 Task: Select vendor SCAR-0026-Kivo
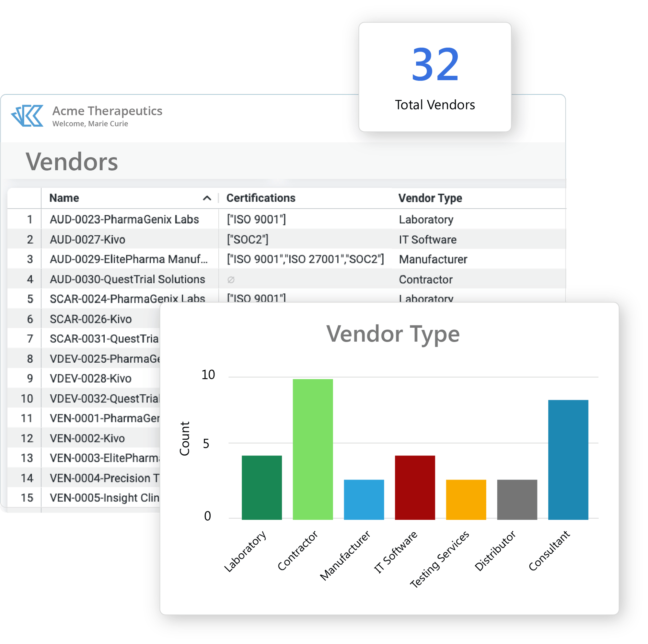tap(91, 319)
